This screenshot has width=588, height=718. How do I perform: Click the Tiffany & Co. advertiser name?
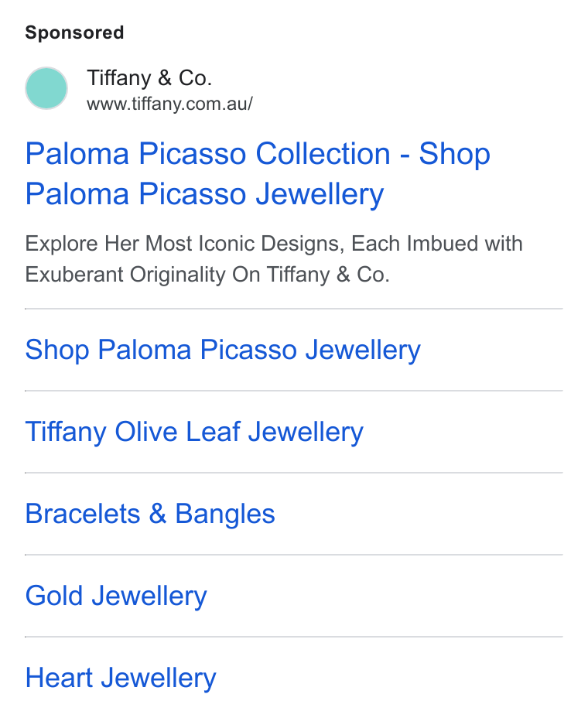pos(149,78)
